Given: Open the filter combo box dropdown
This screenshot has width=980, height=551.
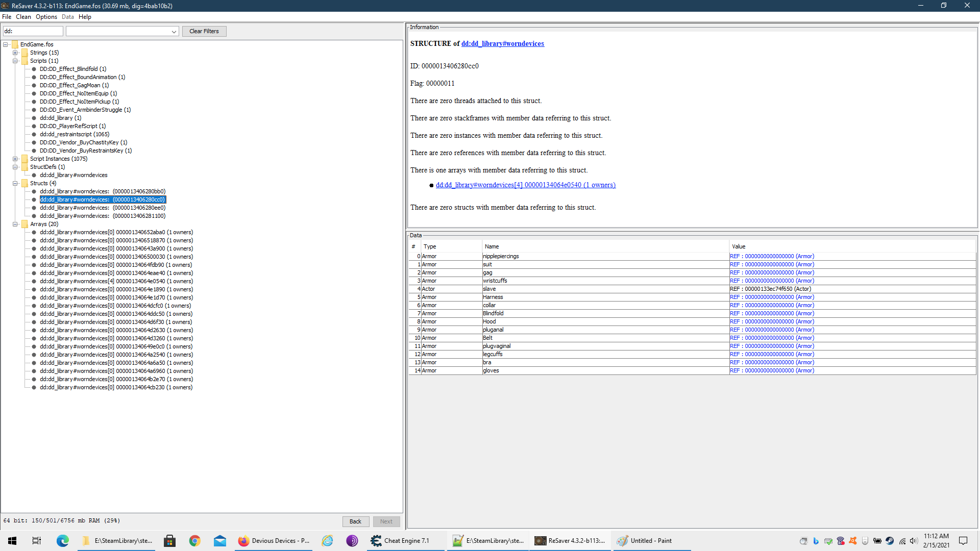Looking at the screenshot, I should click(x=174, y=32).
